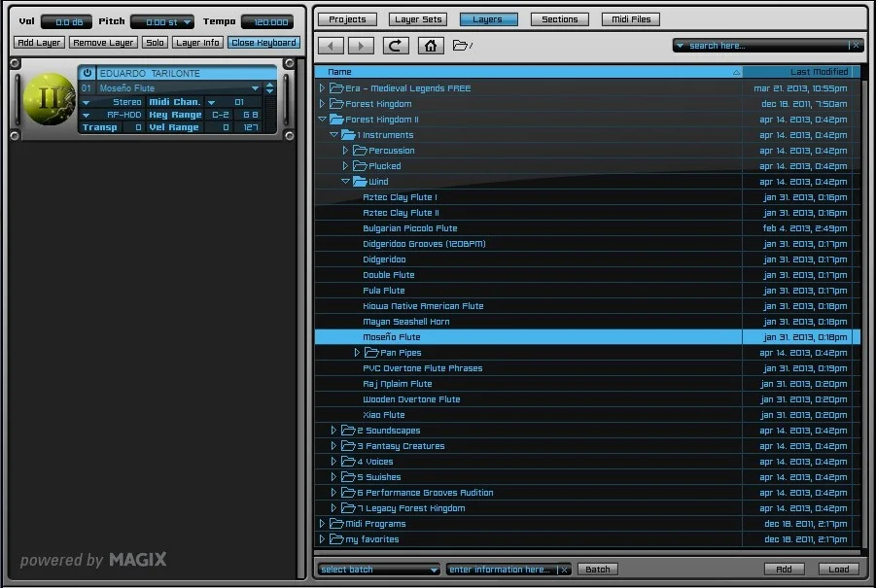Viewport: 876px width, 588px height.
Task: Click in the search here field
Action: click(x=768, y=46)
